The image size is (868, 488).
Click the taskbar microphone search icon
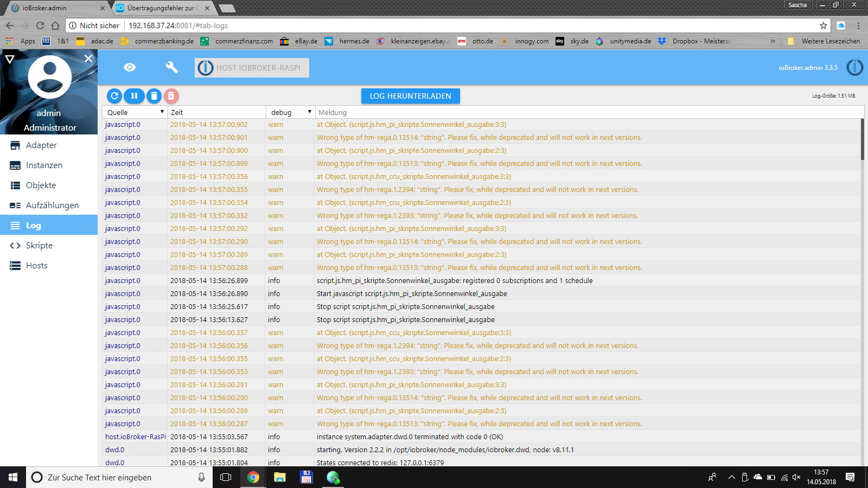[x=201, y=477]
